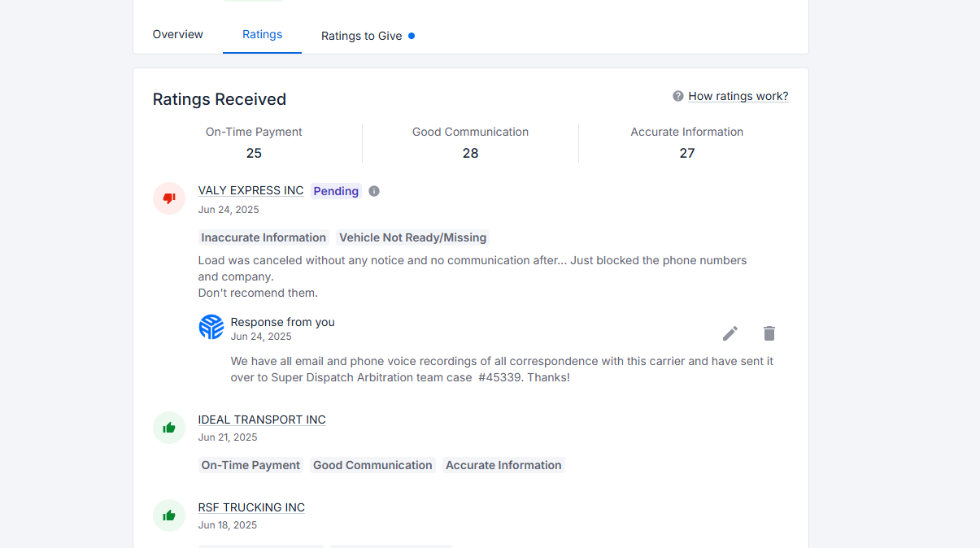This screenshot has height=548, width=980.
Task: Open the RSF TRUCKING INC link
Action: point(251,507)
